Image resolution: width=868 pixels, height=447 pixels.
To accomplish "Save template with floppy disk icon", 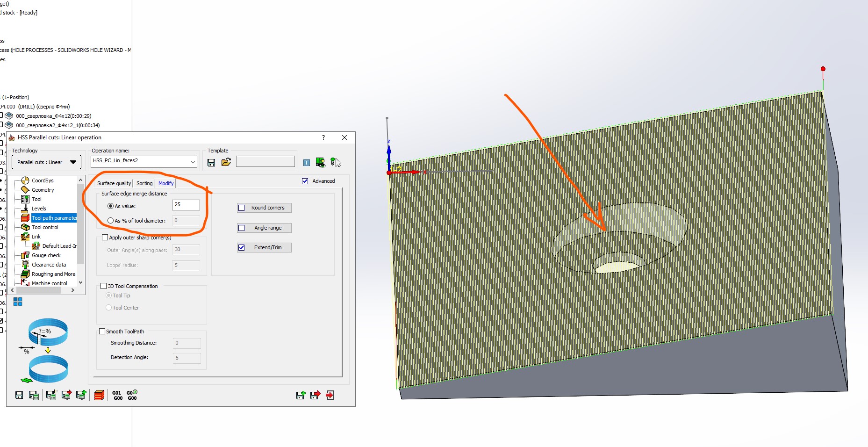I will (x=211, y=162).
